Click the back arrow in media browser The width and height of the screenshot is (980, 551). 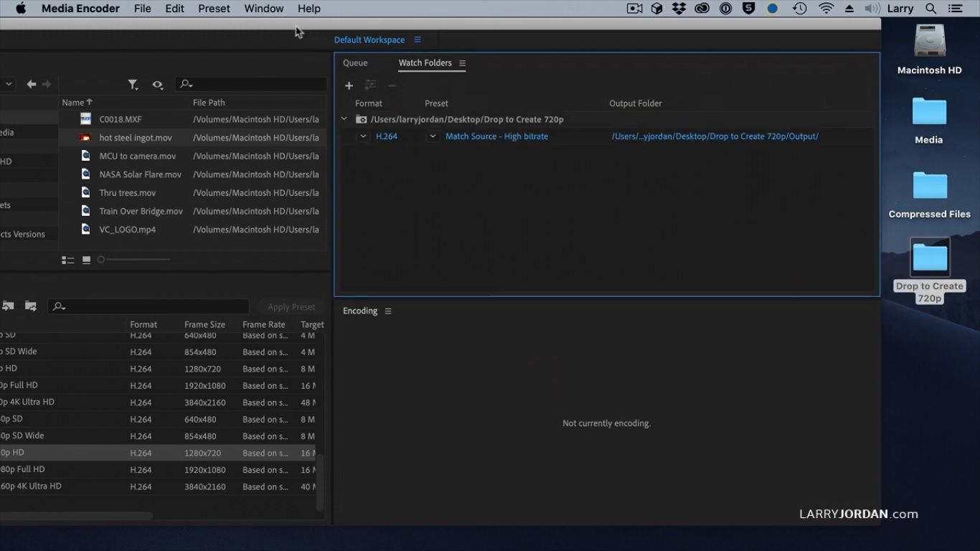click(31, 85)
